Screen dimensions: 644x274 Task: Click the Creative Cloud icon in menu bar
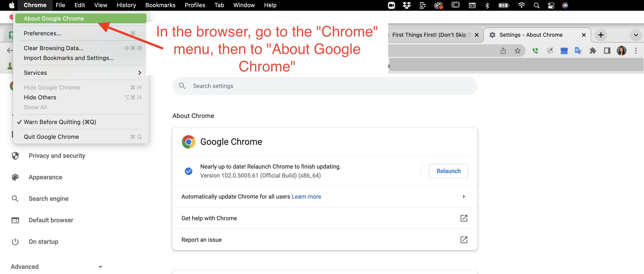[x=438, y=5]
